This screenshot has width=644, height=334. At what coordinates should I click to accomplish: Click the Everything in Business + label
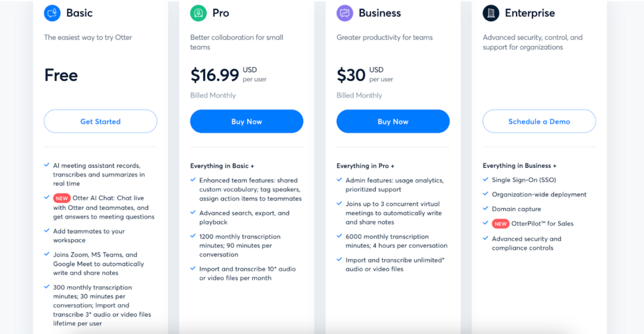pyautogui.click(x=520, y=165)
